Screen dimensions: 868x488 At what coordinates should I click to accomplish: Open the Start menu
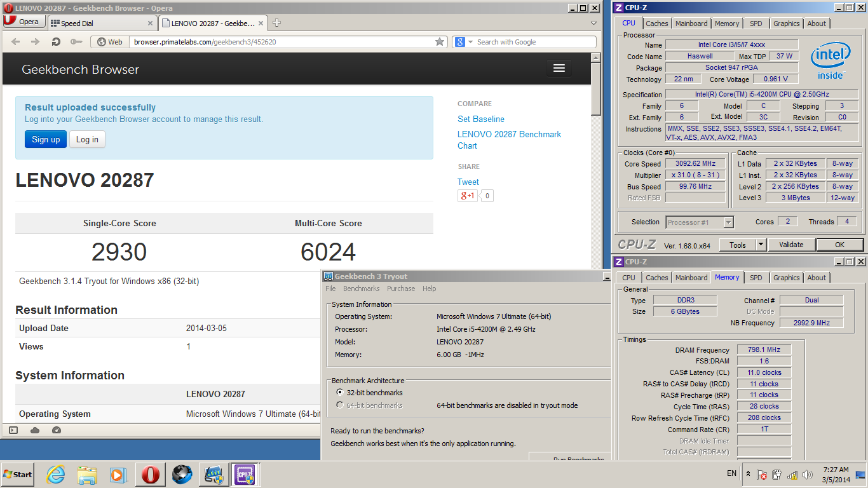click(17, 475)
